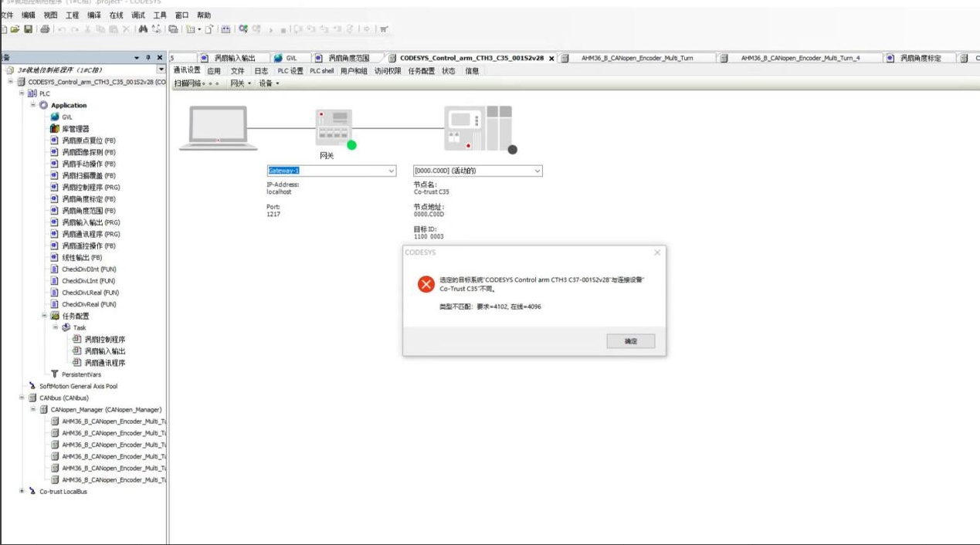Switch to the 通讯设置 tab
The height and width of the screenshot is (545, 980).
point(187,70)
